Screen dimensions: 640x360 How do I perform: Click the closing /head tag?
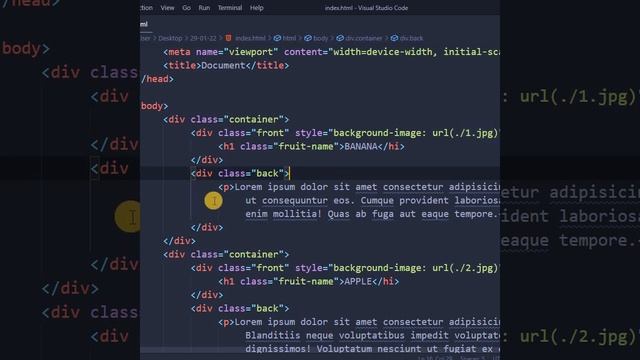click(158, 79)
